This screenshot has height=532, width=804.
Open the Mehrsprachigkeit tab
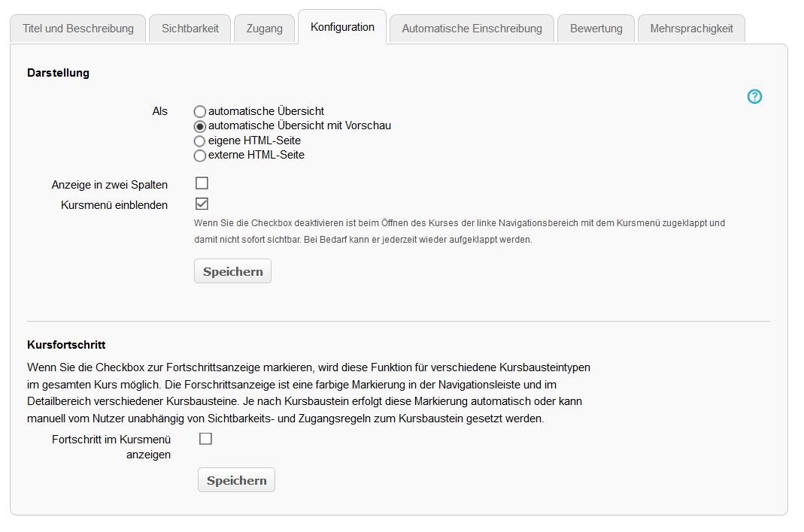(691, 28)
